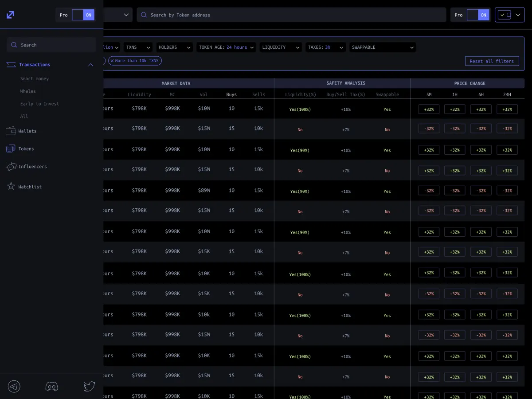Image resolution: width=532 pixels, height=399 pixels.
Task: Sort by Vol column header
Action: [x=204, y=94]
